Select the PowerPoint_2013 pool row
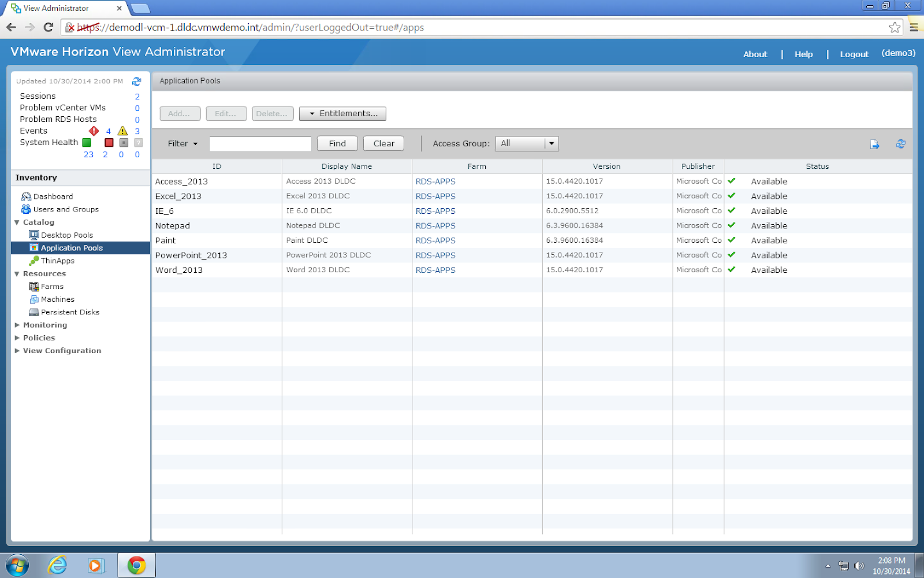 coord(532,255)
